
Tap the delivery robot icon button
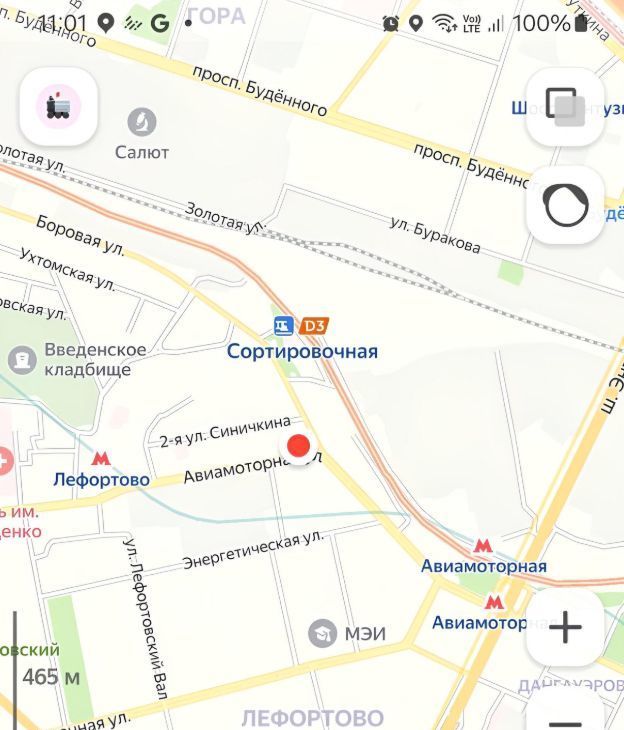(59, 107)
